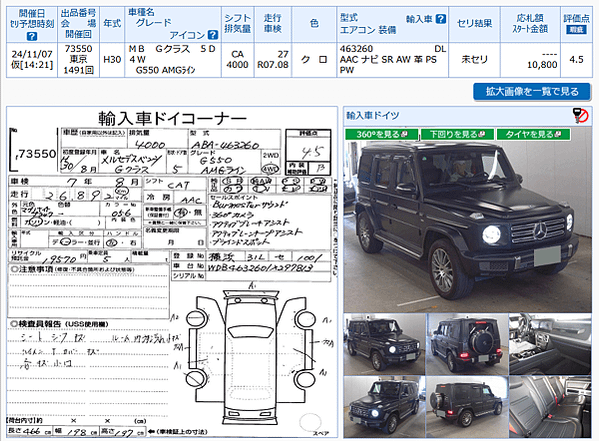Open 拡大画像を一覧で見る
Viewport: 599px width, 441px height.
pyautogui.click(x=532, y=92)
